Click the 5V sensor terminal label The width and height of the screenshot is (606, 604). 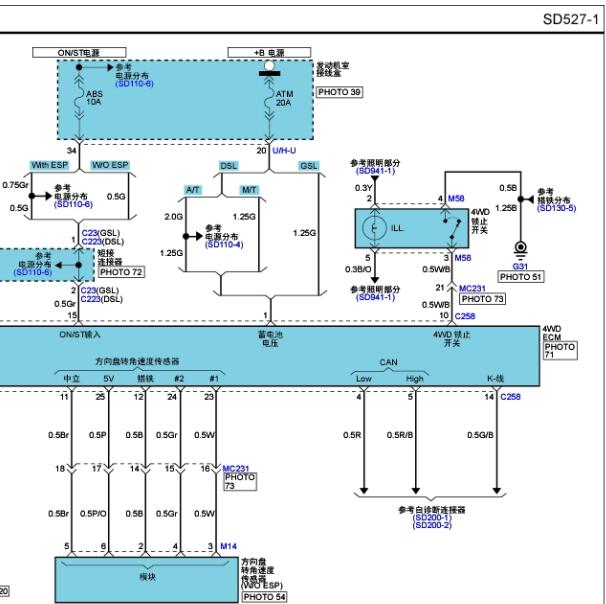pos(109,378)
